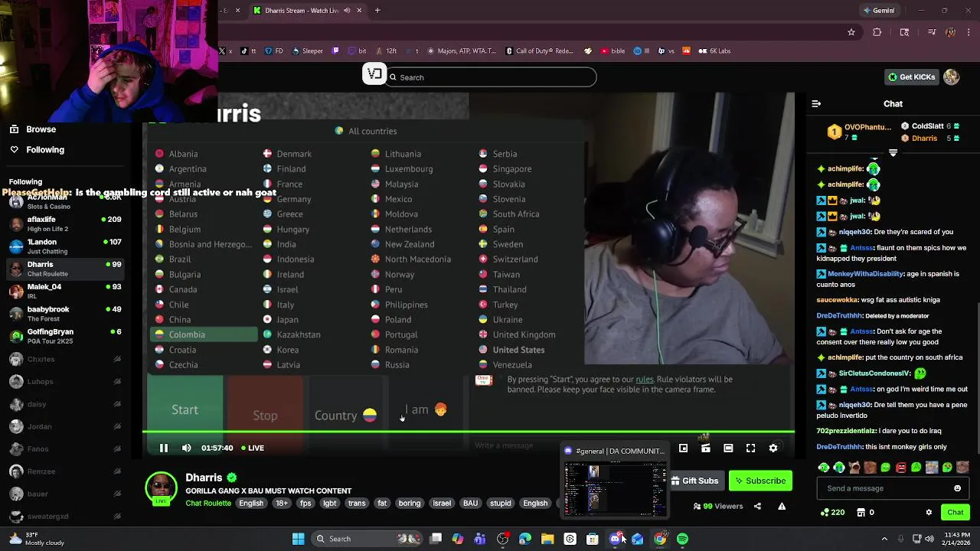Open the Sleeper bookmark
The height and width of the screenshot is (551, 980).
coord(307,51)
